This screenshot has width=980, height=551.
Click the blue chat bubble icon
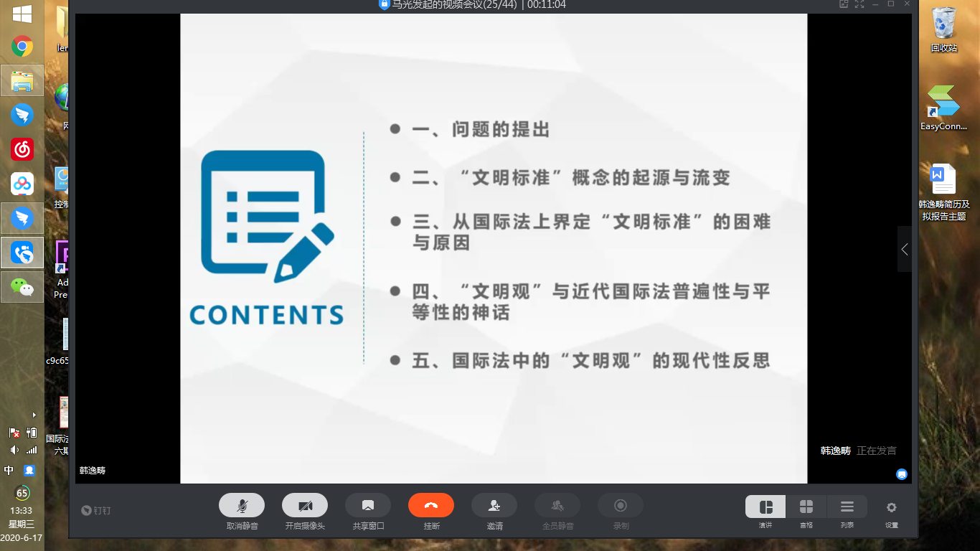(902, 474)
